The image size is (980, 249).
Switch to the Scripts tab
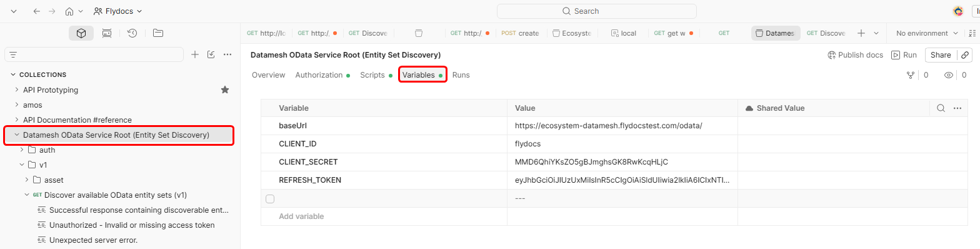[376, 75]
